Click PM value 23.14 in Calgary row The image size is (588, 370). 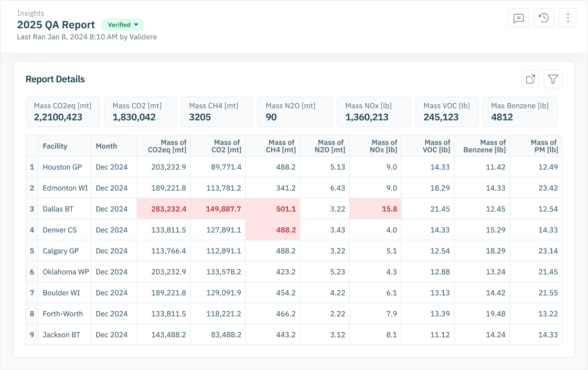pyautogui.click(x=548, y=251)
